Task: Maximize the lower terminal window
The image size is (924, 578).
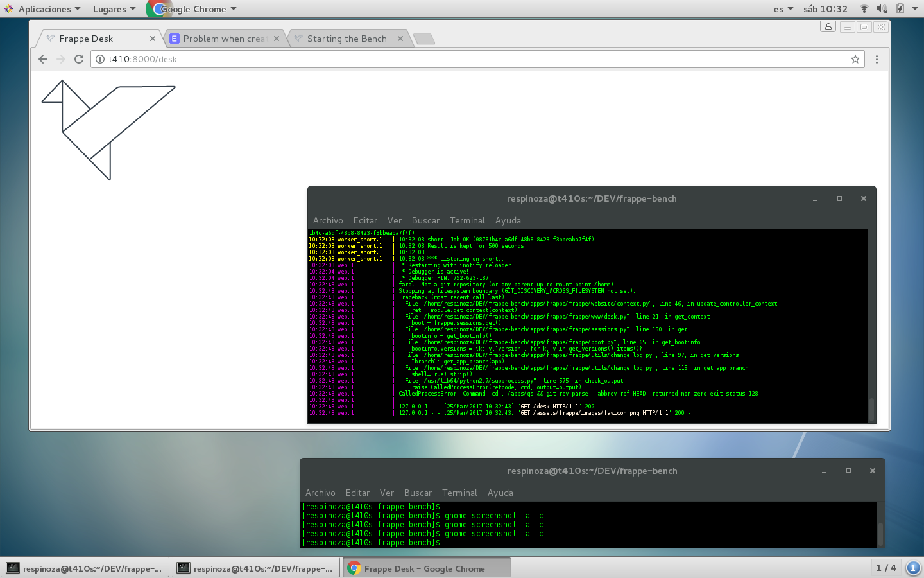Action: point(848,471)
